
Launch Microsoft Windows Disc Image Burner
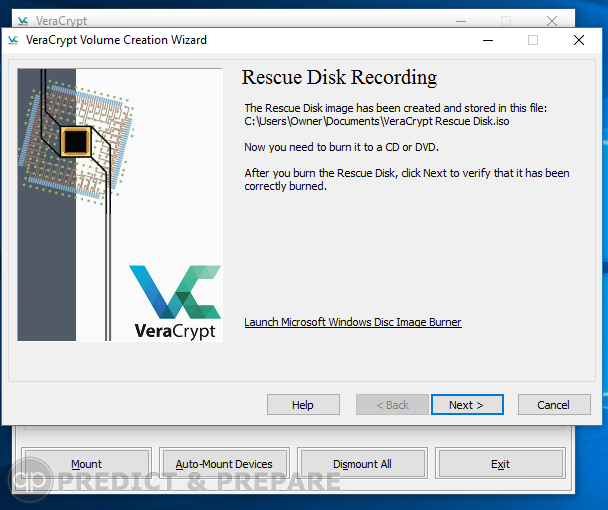(x=352, y=322)
